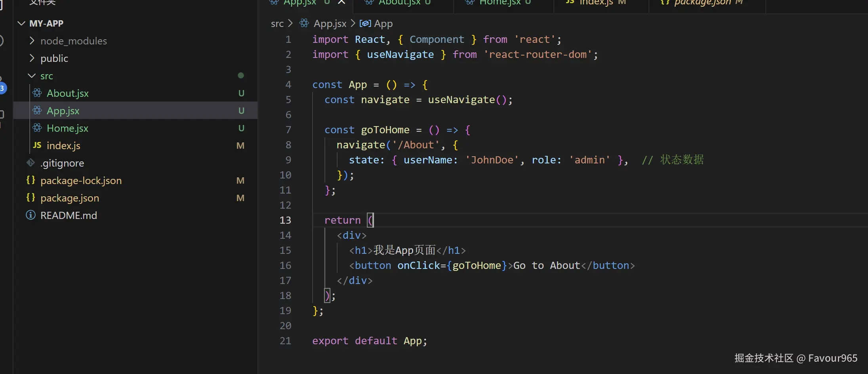The height and width of the screenshot is (374, 868).
Task: Click the onClick attribute on line 16
Action: pos(419,265)
